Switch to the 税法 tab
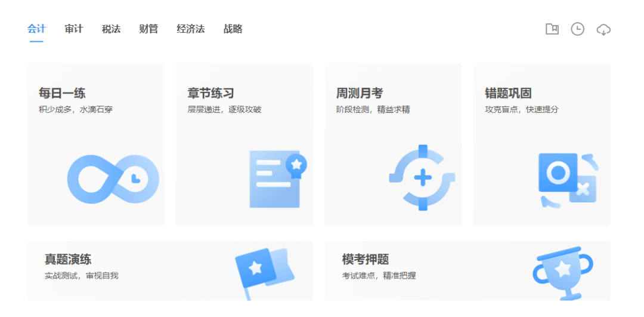 click(112, 29)
